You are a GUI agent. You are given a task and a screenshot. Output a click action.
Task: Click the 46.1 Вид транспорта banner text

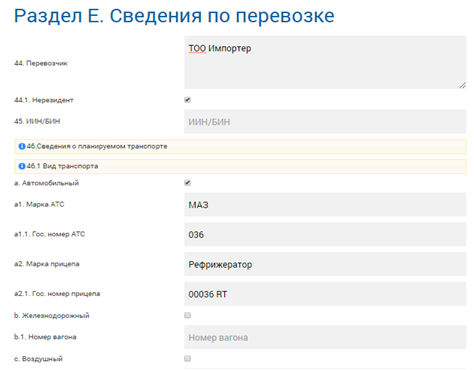(62, 166)
